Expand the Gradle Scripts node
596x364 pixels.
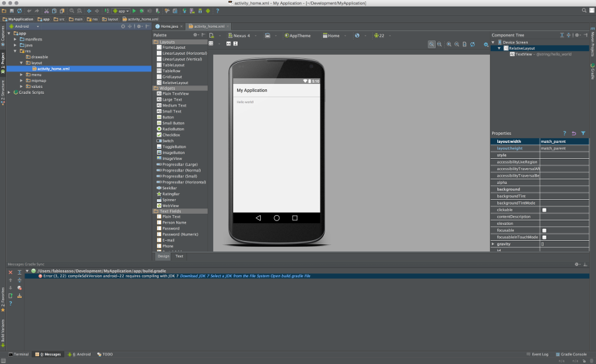(9, 93)
